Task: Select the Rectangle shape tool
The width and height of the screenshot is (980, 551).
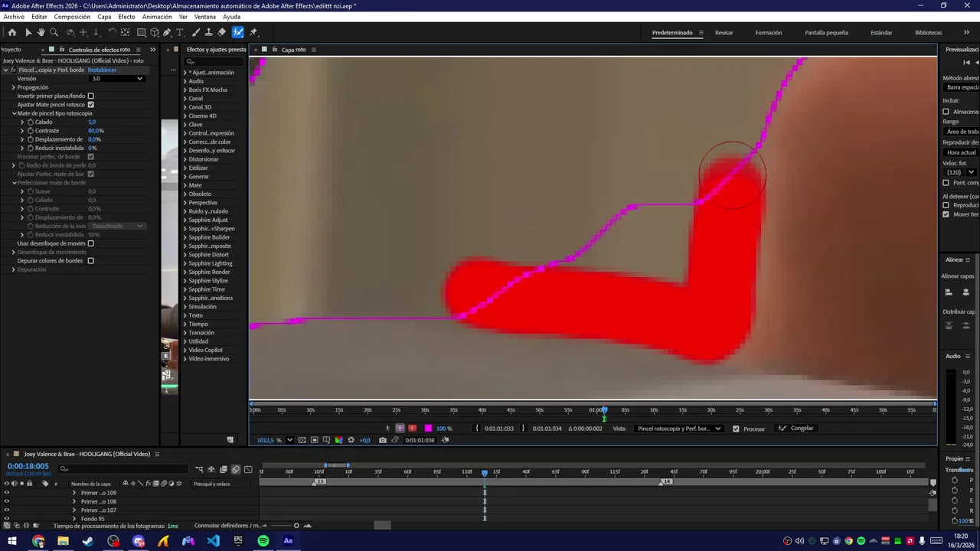Action: [142, 32]
